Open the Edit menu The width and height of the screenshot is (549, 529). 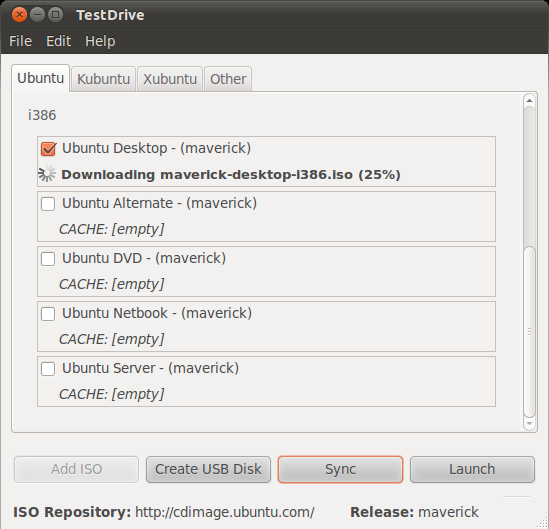point(58,41)
